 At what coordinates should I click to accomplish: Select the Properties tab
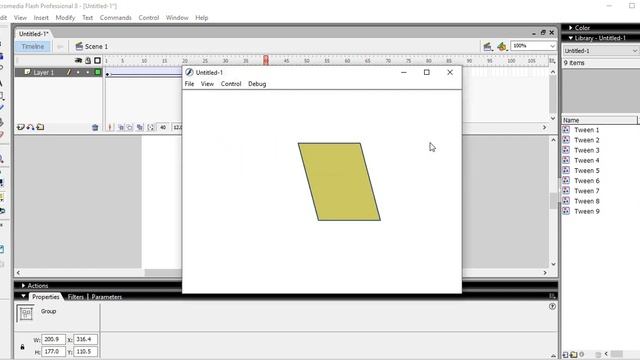(46, 297)
